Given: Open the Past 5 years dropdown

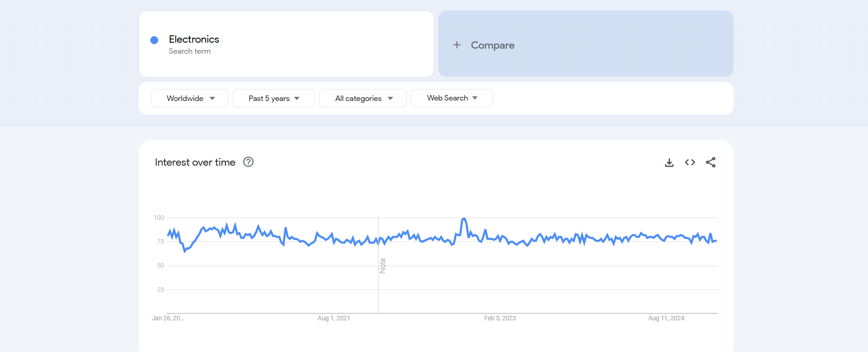Looking at the screenshot, I should click(x=274, y=98).
